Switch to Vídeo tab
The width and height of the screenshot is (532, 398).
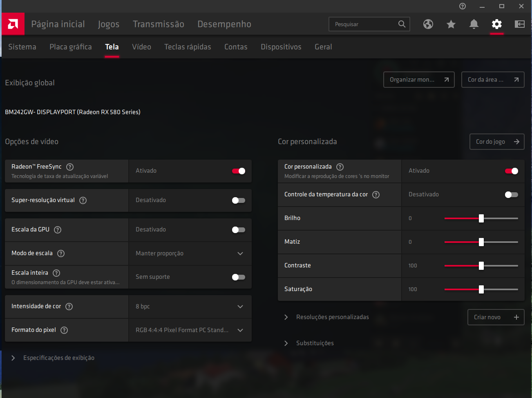141,47
